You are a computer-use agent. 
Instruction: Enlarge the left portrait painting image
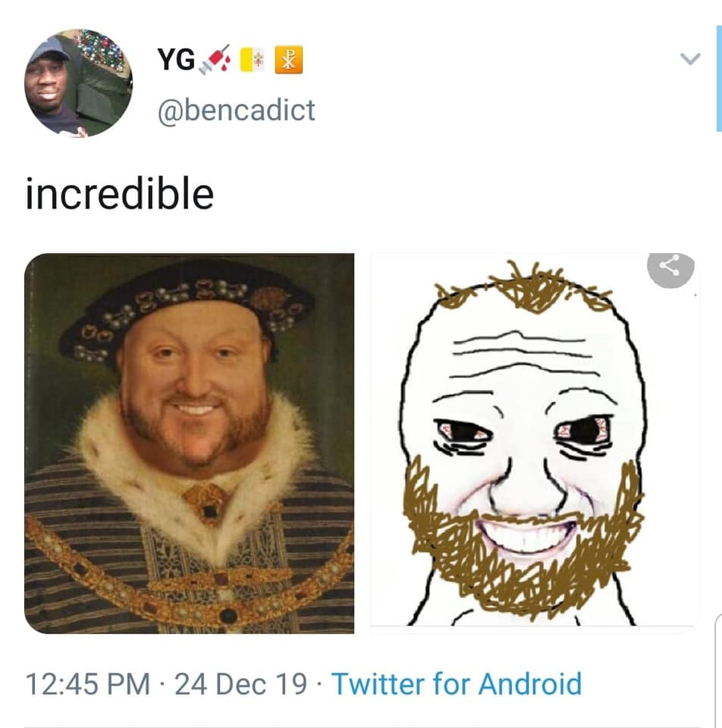click(189, 443)
